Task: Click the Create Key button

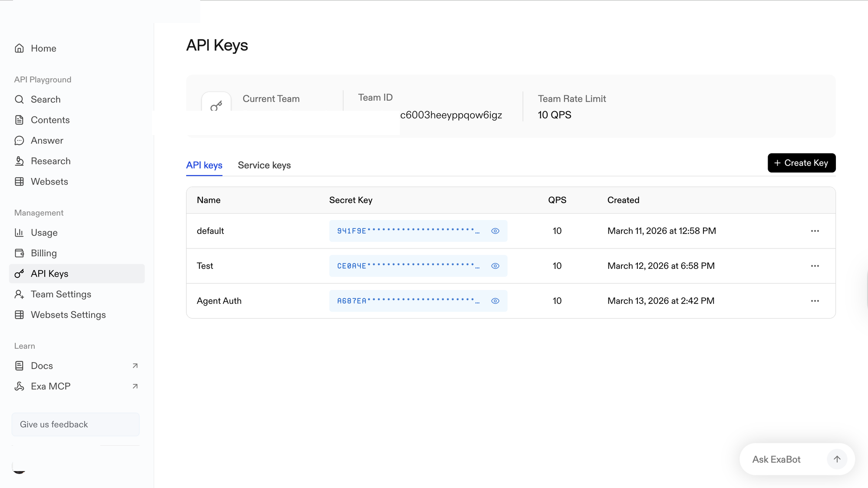Action: (801, 163)
